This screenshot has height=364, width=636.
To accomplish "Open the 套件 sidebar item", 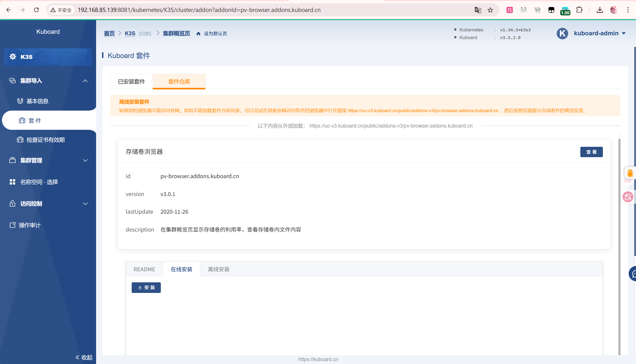I will [34, 121].
